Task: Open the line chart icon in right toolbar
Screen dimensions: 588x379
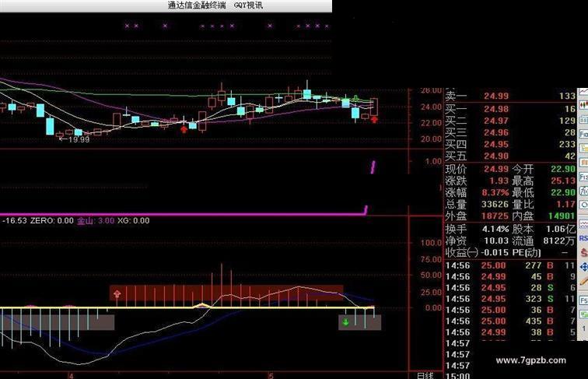Action: [x=583, y=91]
